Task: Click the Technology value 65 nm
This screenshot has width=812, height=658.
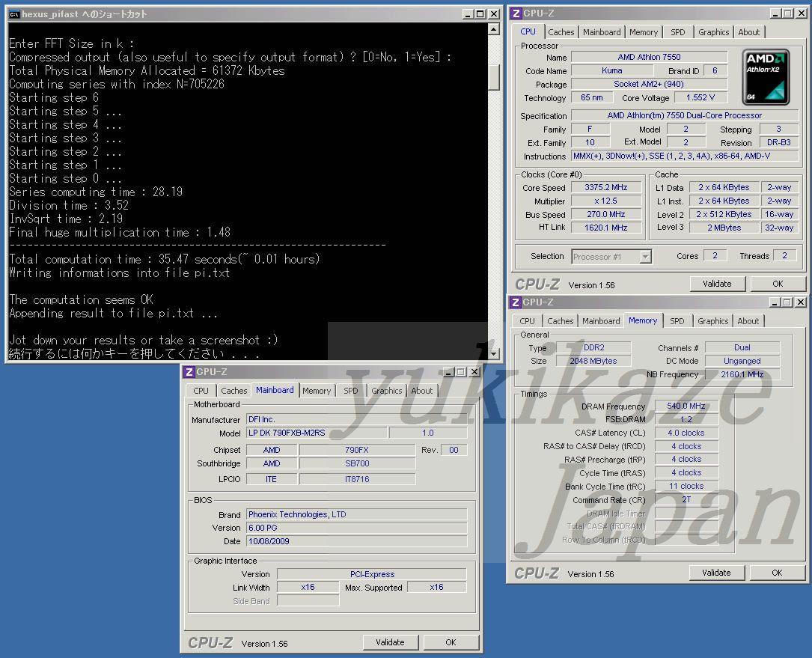Action: [x=591, y=97]
